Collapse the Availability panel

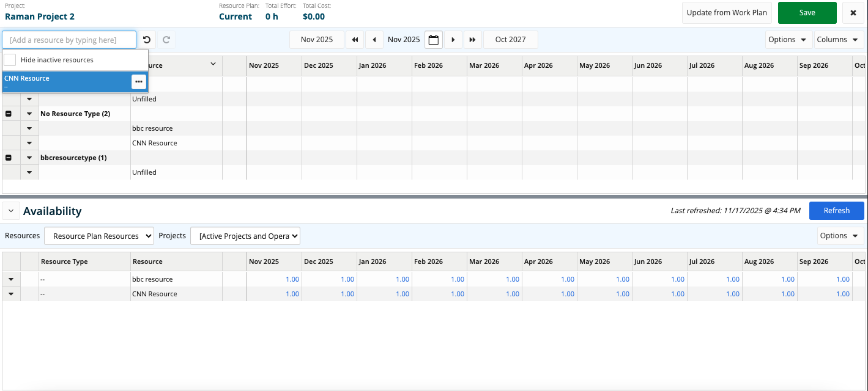[x=10, y=210]
